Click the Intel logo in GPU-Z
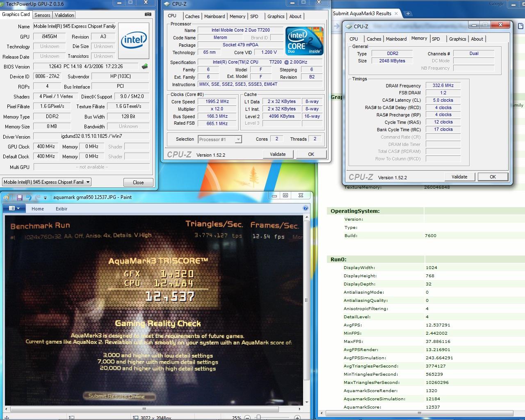 pos(134,40)
